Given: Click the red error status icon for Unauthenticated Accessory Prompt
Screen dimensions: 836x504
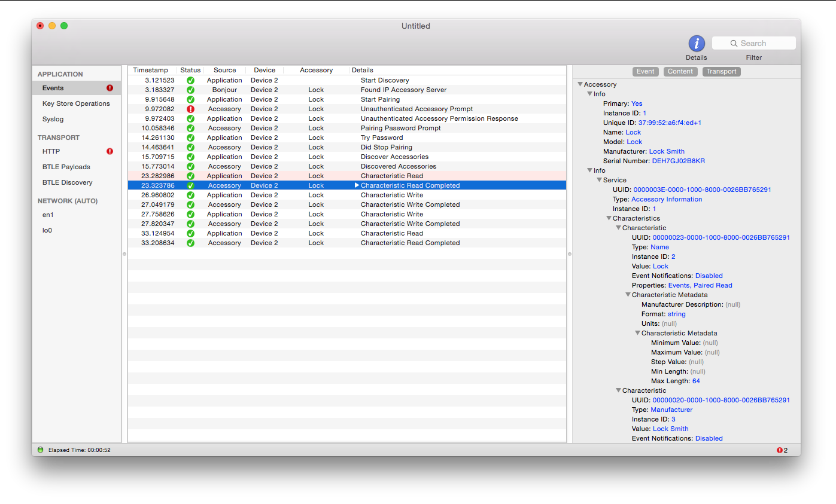Looking at the screenshot, I should [x=190, y=109].
